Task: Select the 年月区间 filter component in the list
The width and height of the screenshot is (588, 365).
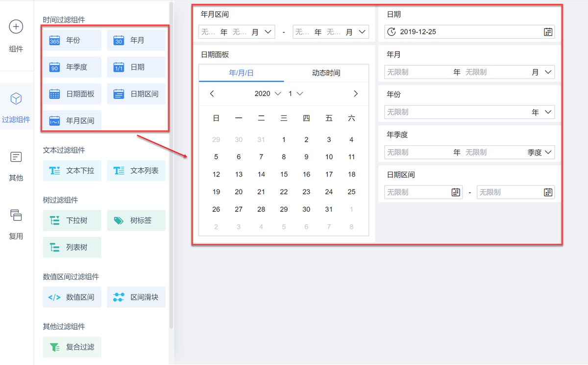Action: 72,120
